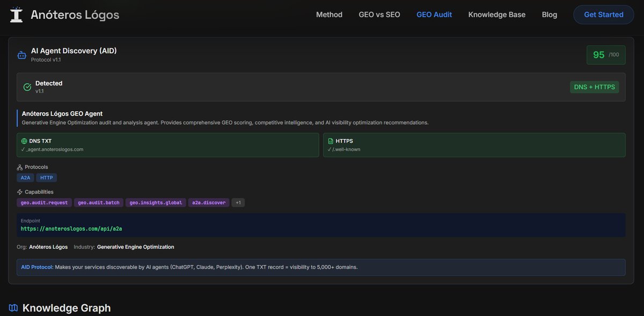Click the Anóteros Lógos GEO Agent title

point(62,113)
